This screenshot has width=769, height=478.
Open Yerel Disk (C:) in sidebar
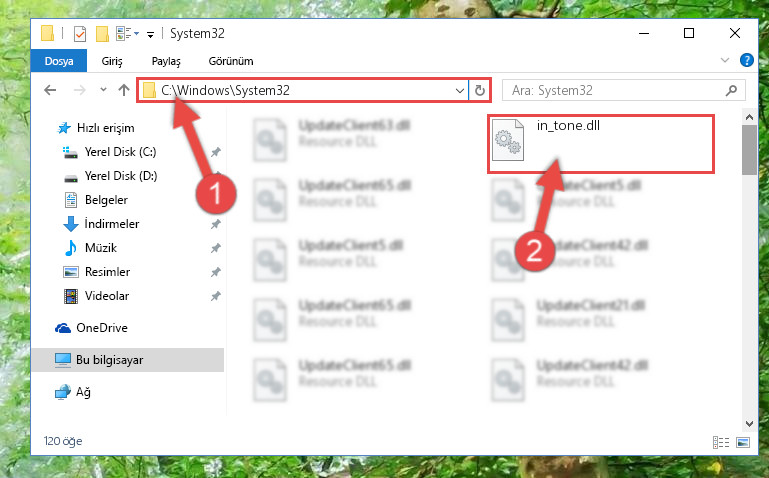click(120, 152)
